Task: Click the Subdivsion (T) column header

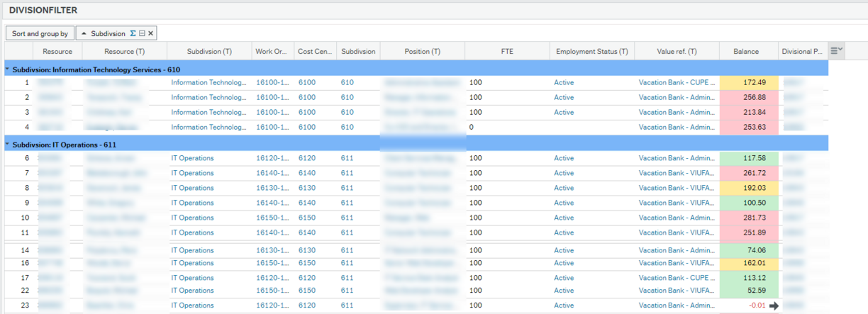Action: coord(209,51)
